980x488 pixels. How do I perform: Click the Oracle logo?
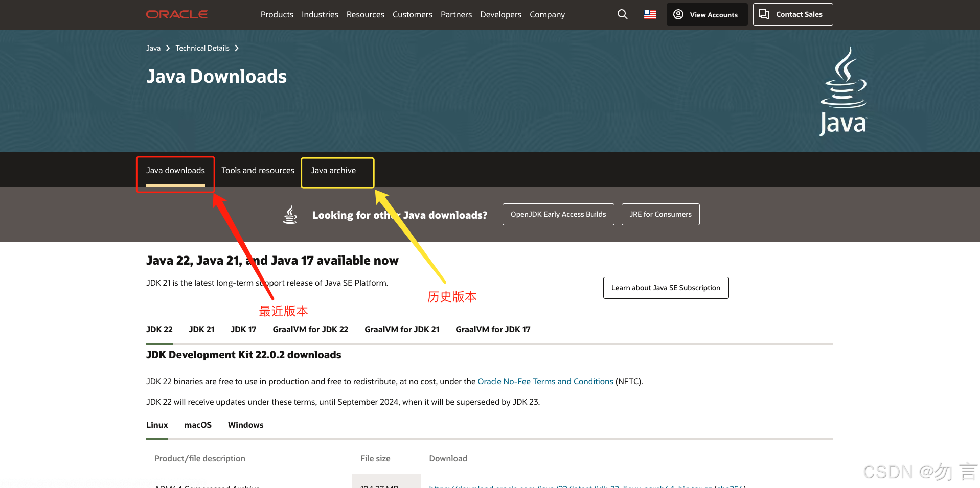(177, 14)
